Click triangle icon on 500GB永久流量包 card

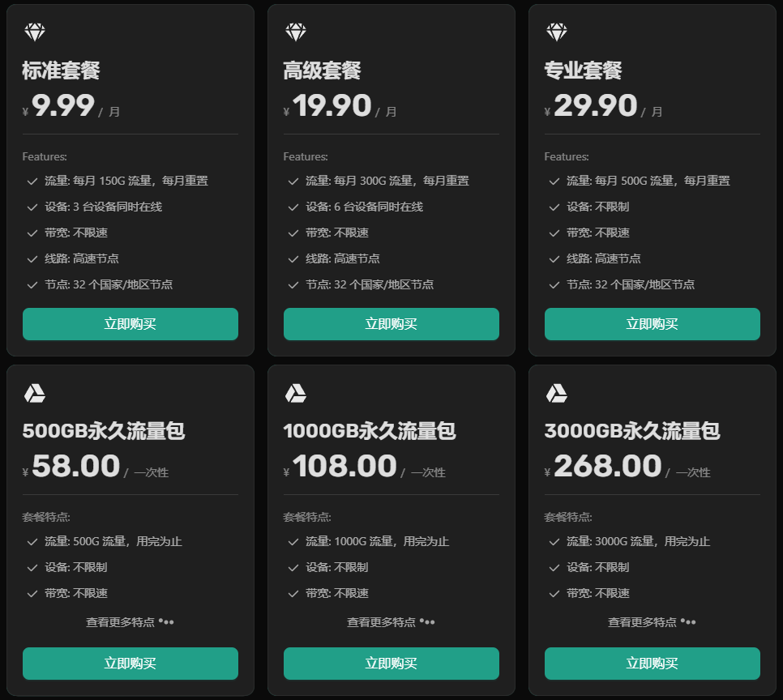[x=34, y=394]
